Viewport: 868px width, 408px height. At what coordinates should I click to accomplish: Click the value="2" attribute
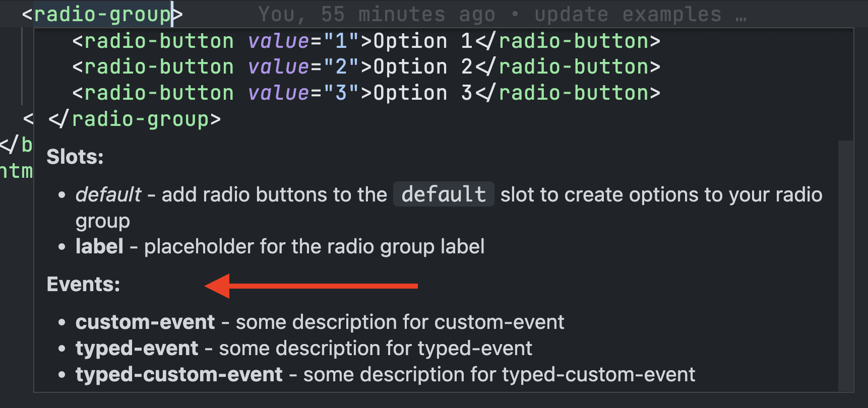tap(302, 66)
